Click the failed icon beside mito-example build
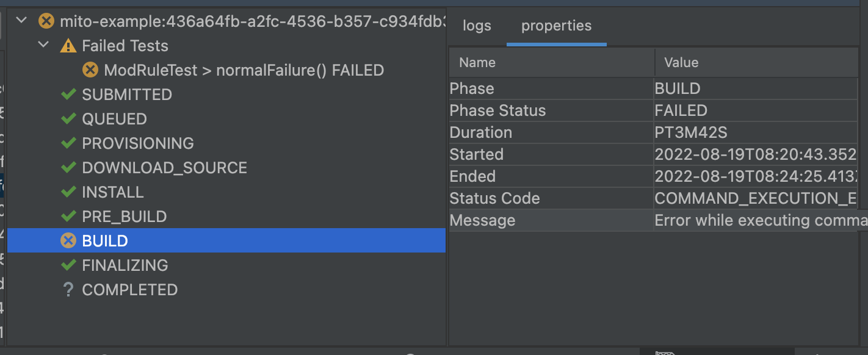868x355 pixels. [46, 21]
